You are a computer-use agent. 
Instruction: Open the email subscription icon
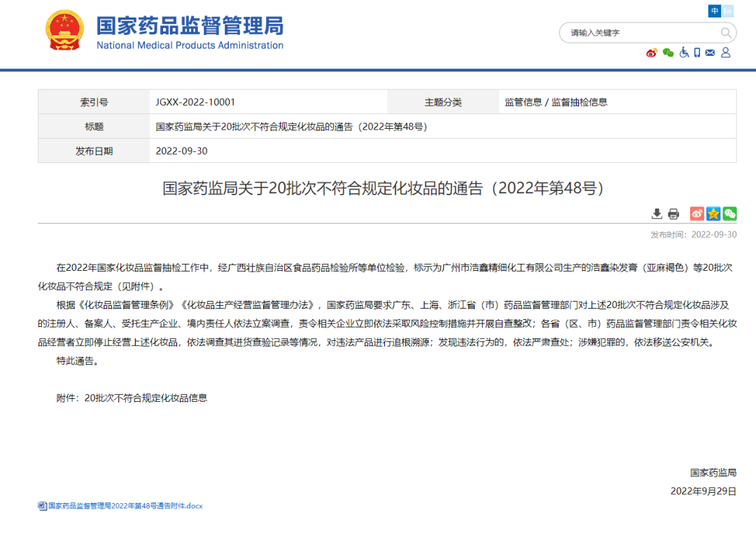tap(709, 52)
